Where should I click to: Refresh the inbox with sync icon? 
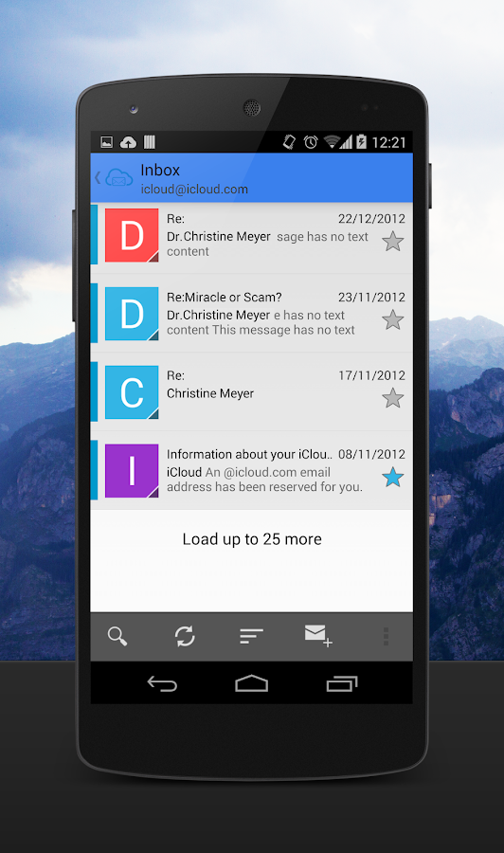(185, 636)
